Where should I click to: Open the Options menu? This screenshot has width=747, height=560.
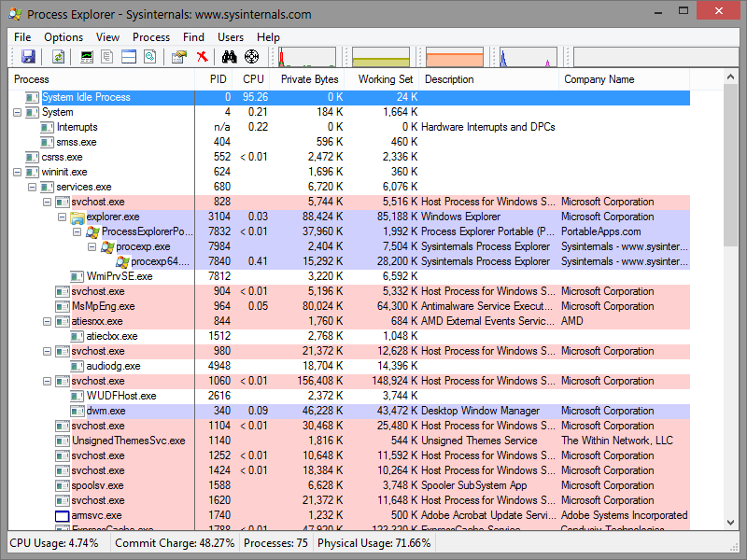63,37
